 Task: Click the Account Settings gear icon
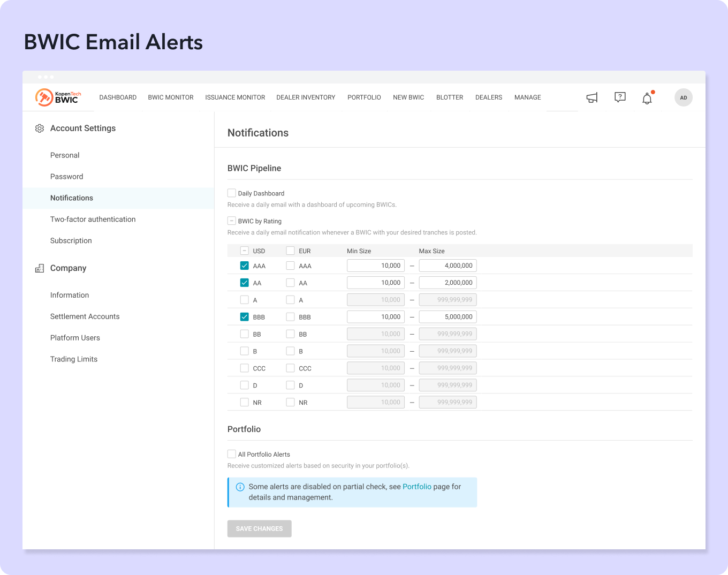click(39, 128)
